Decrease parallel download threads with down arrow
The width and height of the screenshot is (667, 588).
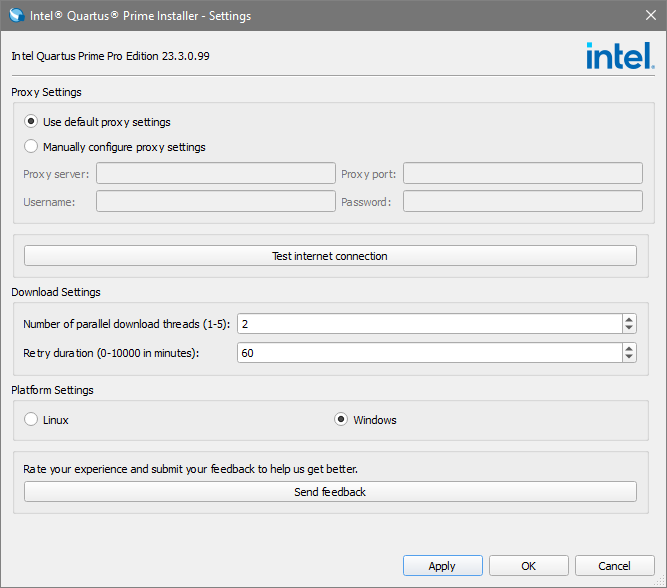coord(629,328)
